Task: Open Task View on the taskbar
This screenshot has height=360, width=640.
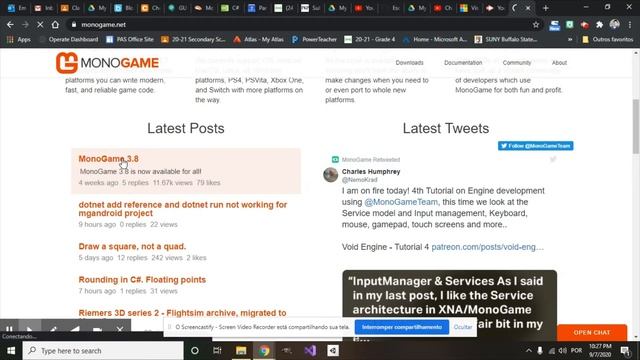Action: tap(217, 351)
